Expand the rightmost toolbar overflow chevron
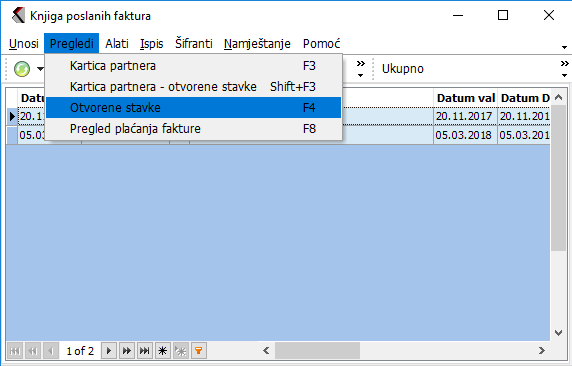The image size is (572, 366). coord(564,69)
